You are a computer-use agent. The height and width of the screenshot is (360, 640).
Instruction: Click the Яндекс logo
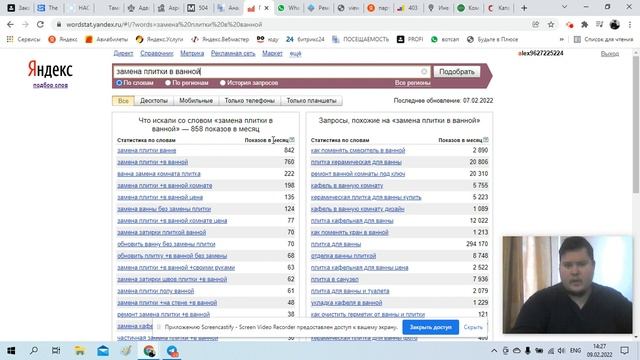(50, 70)
